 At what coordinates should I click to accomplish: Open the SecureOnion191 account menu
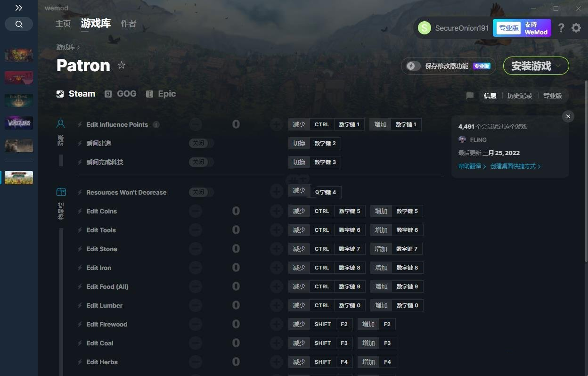coord(453,28)
